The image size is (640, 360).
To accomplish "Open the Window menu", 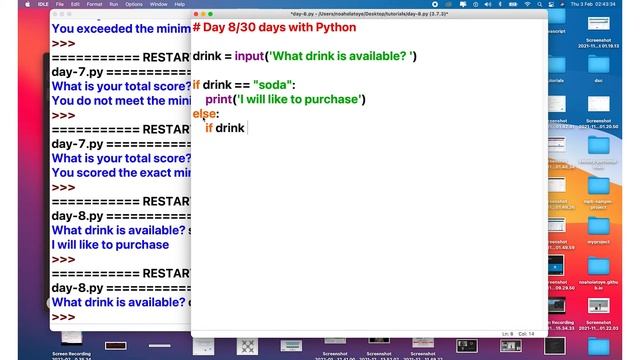I will [158, 4].
